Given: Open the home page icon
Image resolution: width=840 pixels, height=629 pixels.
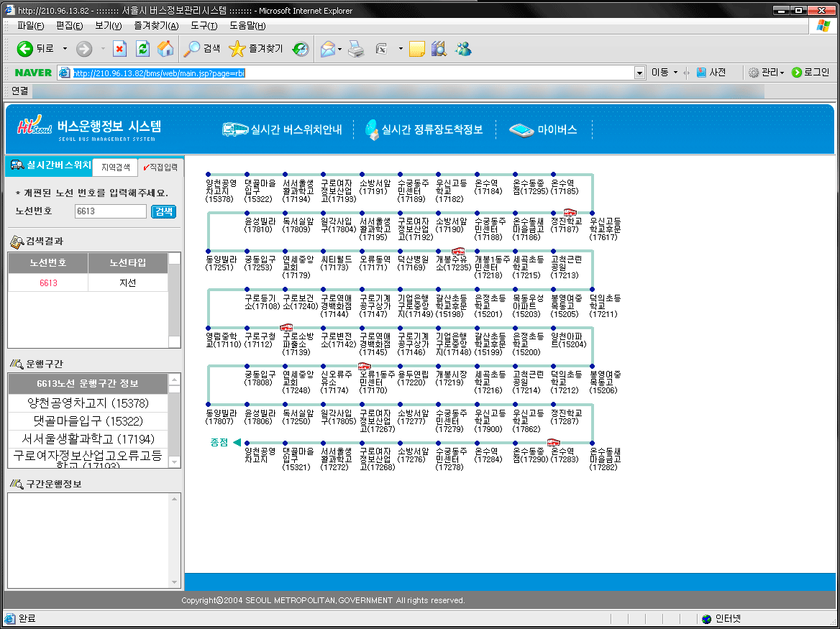Looking at the screenshot, I should 165,50.
